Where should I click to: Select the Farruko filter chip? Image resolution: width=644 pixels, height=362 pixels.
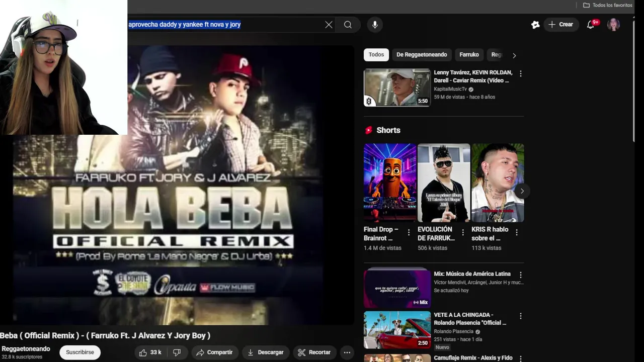(469, 55)
